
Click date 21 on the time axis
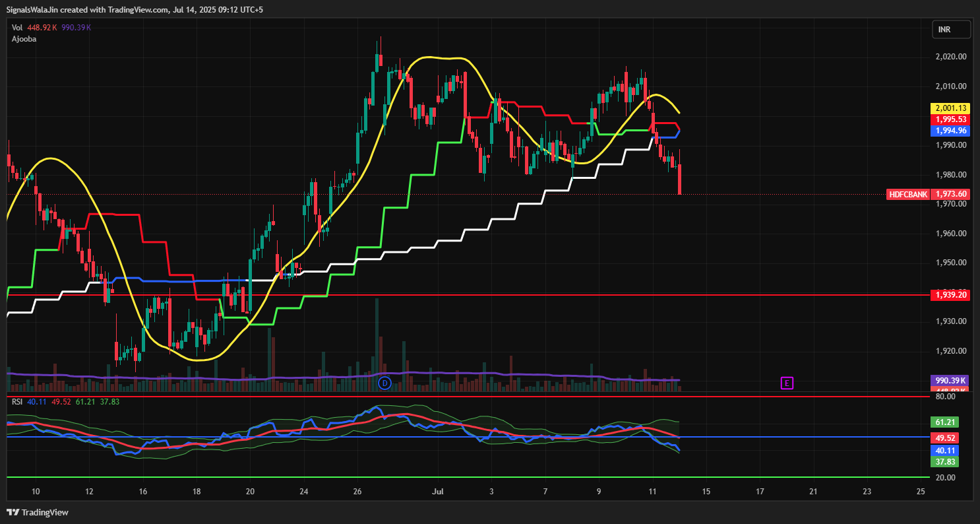click(813, 492)
